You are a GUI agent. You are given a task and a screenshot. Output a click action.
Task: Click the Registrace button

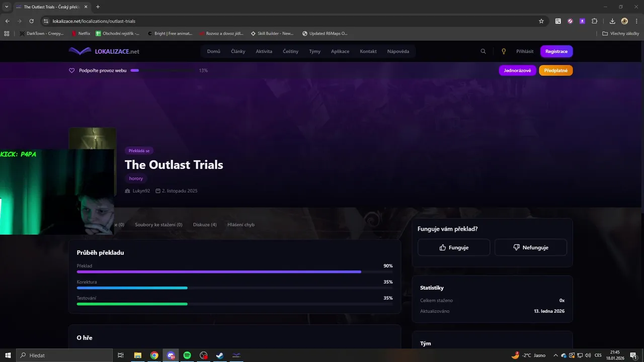tap(556, 51)
